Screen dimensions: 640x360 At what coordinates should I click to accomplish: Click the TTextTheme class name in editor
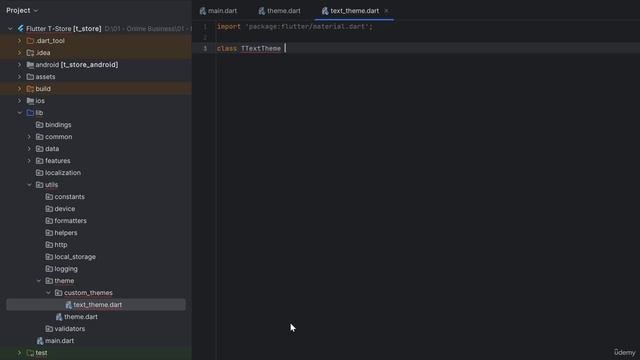pyautogui.click(x=261, y=49)
